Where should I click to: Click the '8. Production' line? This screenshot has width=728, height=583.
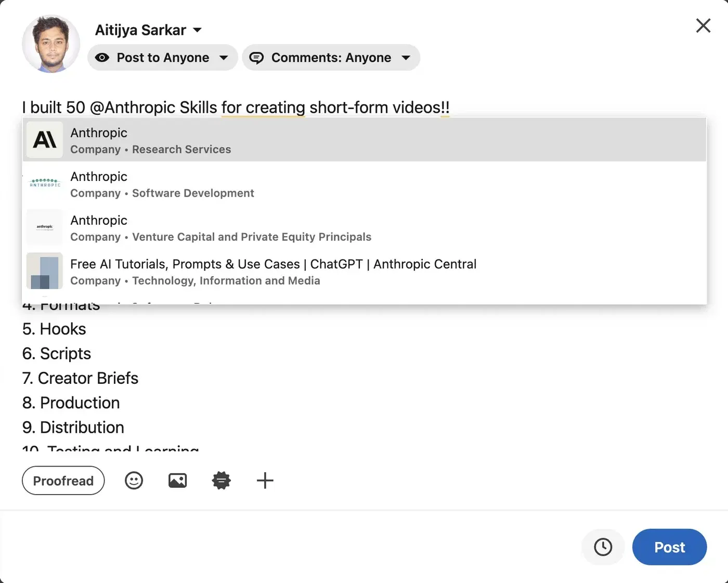pyautogui.click(x=71, y=403)
